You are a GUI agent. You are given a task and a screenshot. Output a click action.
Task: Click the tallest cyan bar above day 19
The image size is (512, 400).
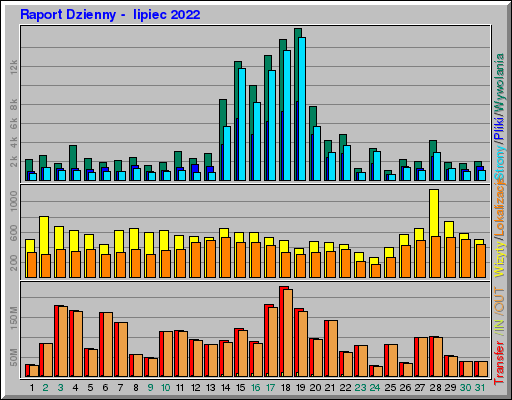click(x=302, y=109)
